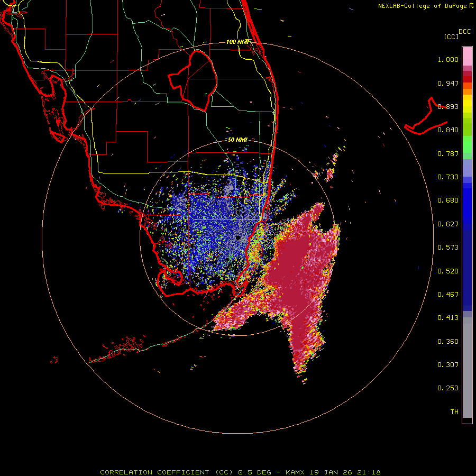
Task: Click the 50 NMI range ring label
Action: click(x=237, y=140)
